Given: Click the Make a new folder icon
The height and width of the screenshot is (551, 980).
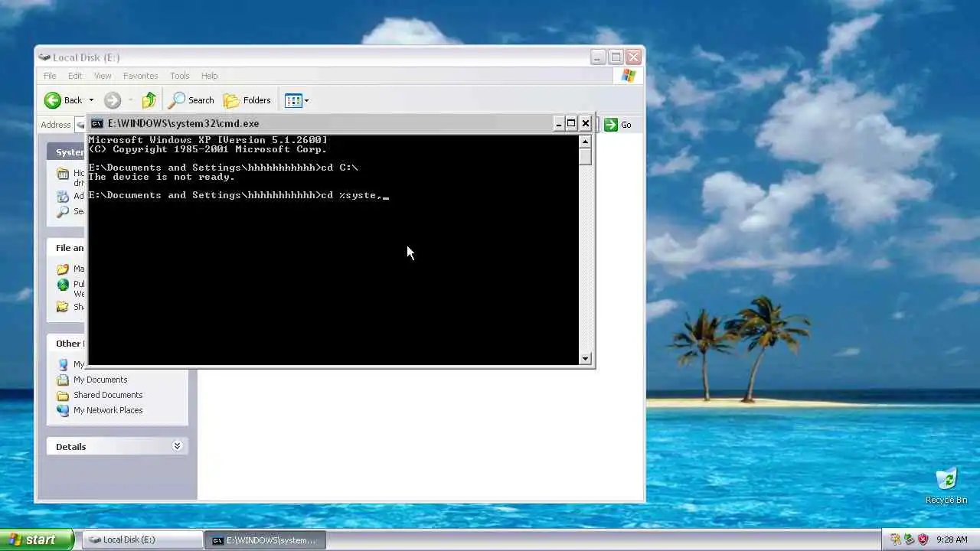Looking at the screenshot, I should click(x=63, y=269).
